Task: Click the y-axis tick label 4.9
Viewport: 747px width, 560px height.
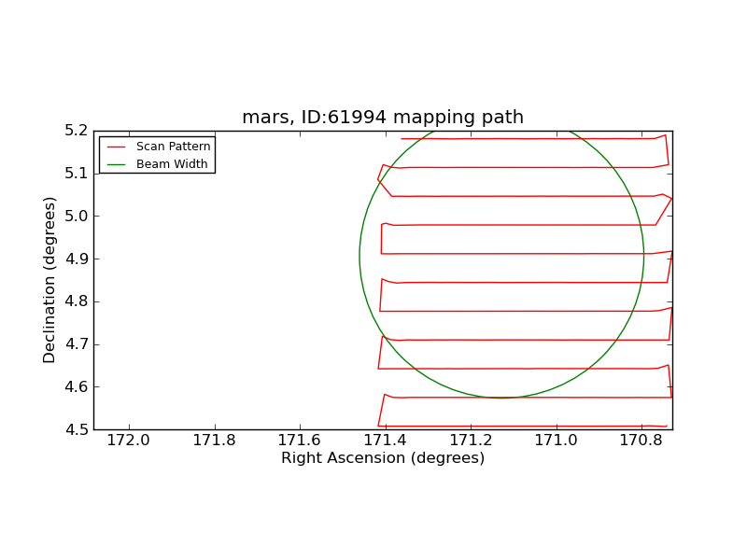Action: 77,259
